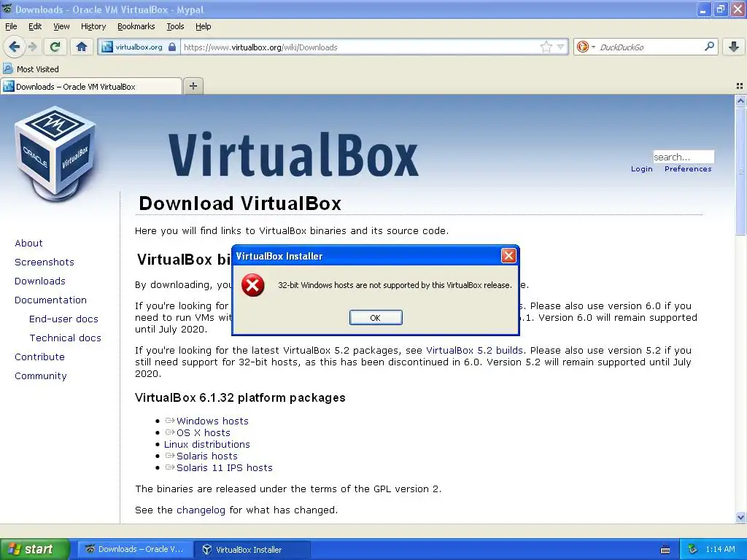The height and width of the screenshot is (560, 747).
Task: Download the OS X hosts package link
Action: click(204, 433)
